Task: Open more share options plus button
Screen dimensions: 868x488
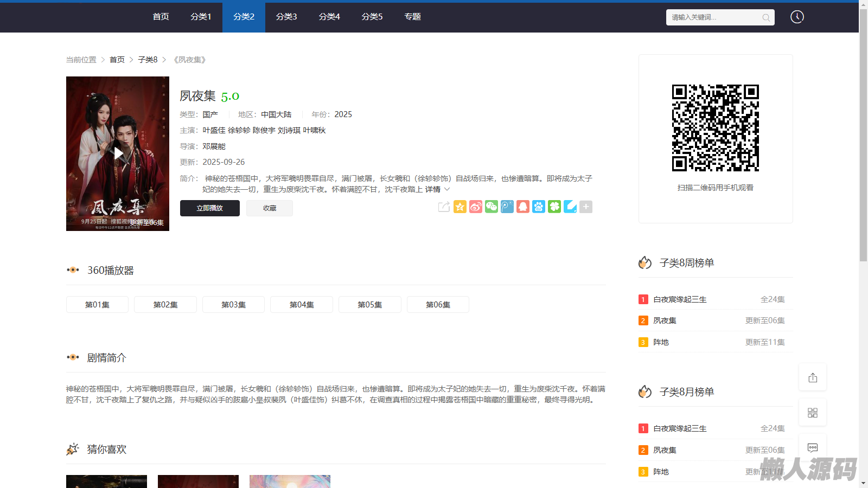Action: click(x=586, y=207)
